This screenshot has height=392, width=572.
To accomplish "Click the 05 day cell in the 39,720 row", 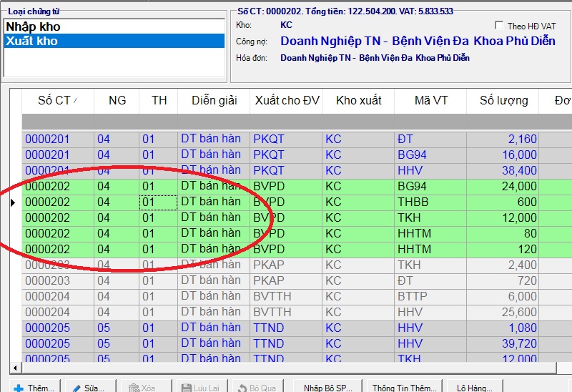I will [117, 343].
